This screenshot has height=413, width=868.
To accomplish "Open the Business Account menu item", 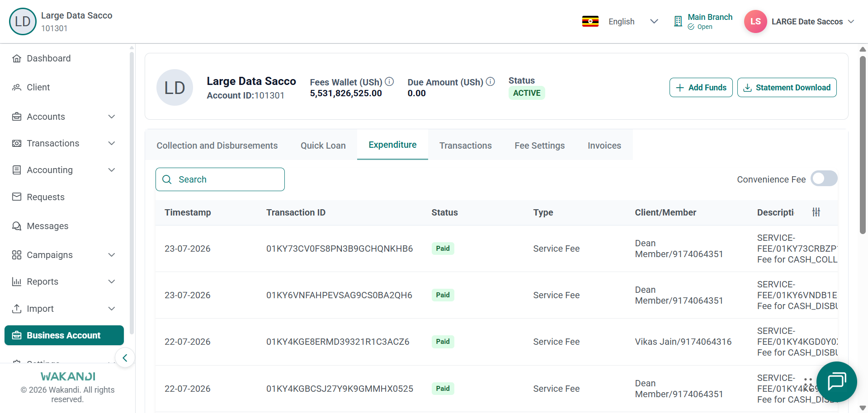I will pos(64,335).
